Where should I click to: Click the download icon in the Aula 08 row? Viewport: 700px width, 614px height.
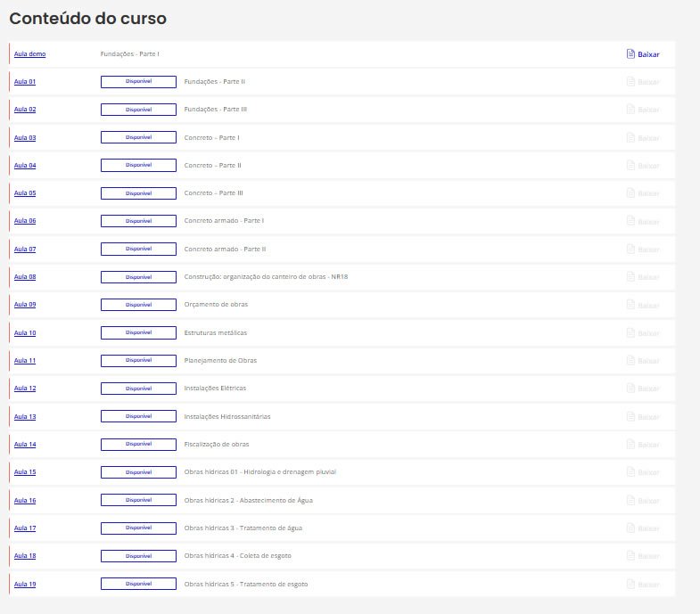pyautogui.click(x=630, y=277)
